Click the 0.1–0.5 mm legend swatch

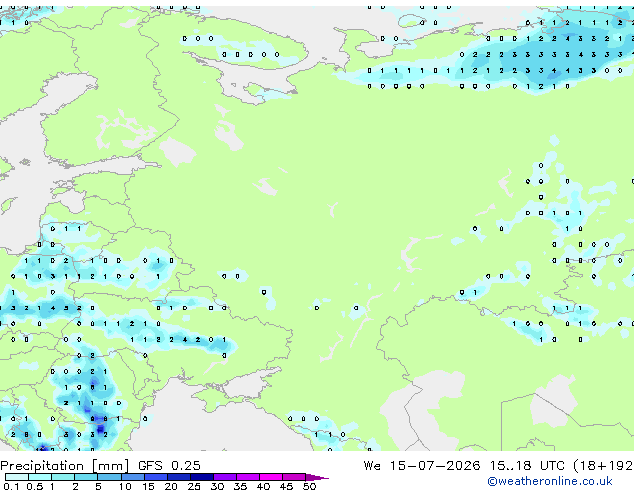pos(17,477)
